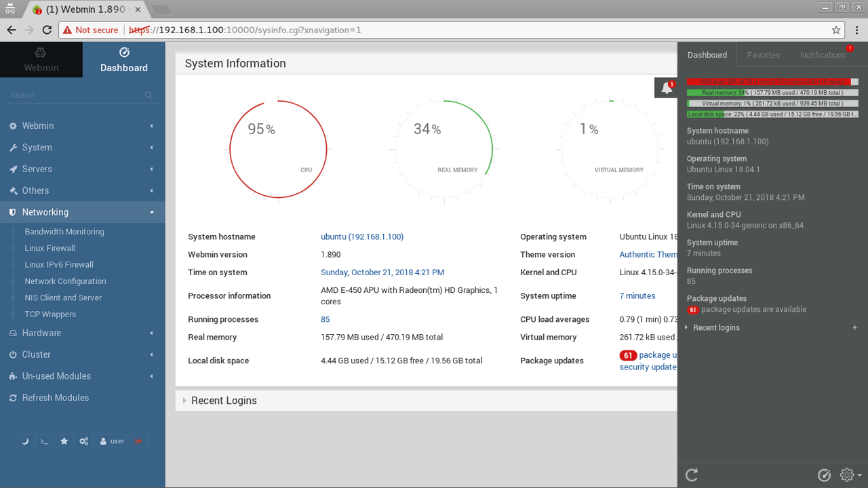Open the browser three-dot menu
This screenshot has width=868, height=488.
856,30
